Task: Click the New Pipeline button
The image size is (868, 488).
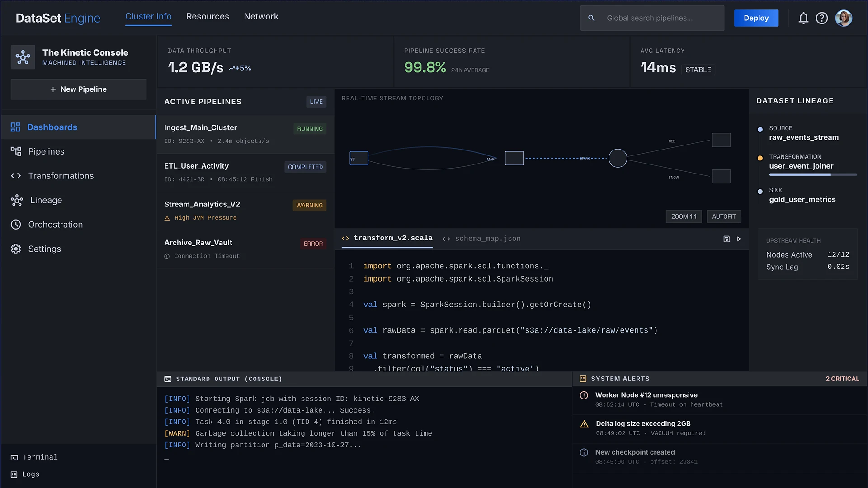Action: [79, 89]
